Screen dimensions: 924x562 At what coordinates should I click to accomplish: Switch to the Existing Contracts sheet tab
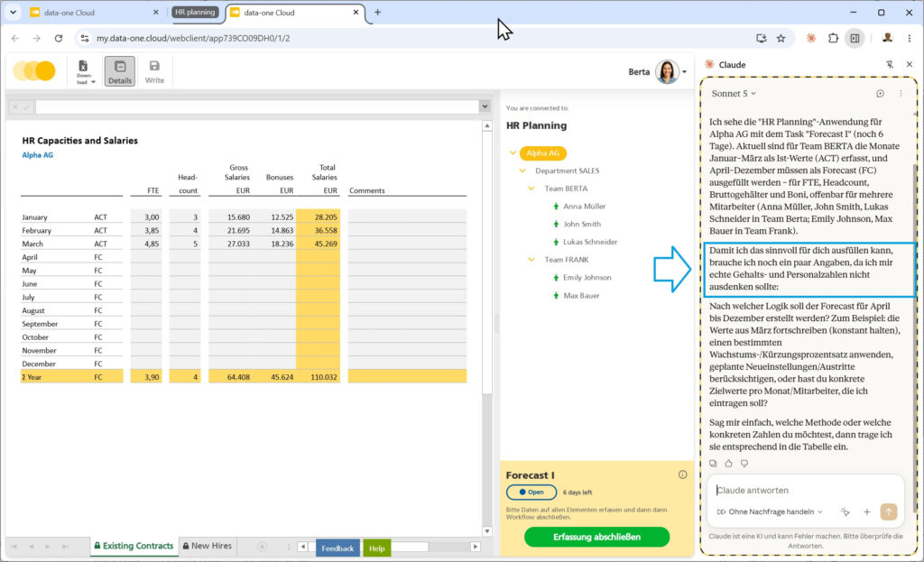tap(134, 546)
